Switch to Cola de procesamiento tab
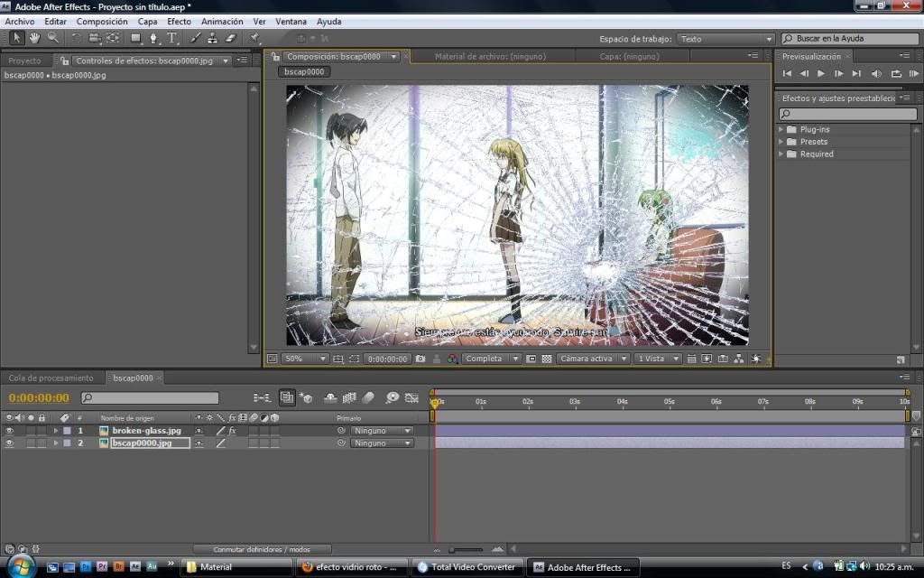The height and width of the screenshot is (578, 924). 51,378
